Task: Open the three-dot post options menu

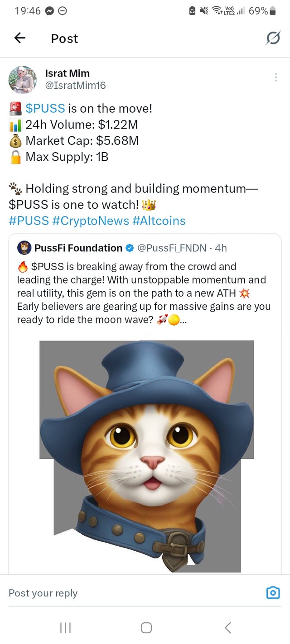Action: click(x=275, y=77)
